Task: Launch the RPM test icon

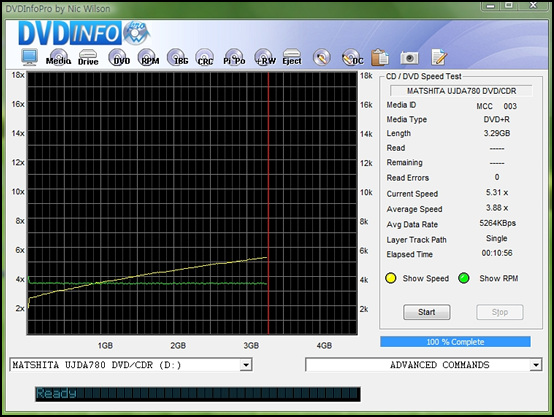Action: 149,58
